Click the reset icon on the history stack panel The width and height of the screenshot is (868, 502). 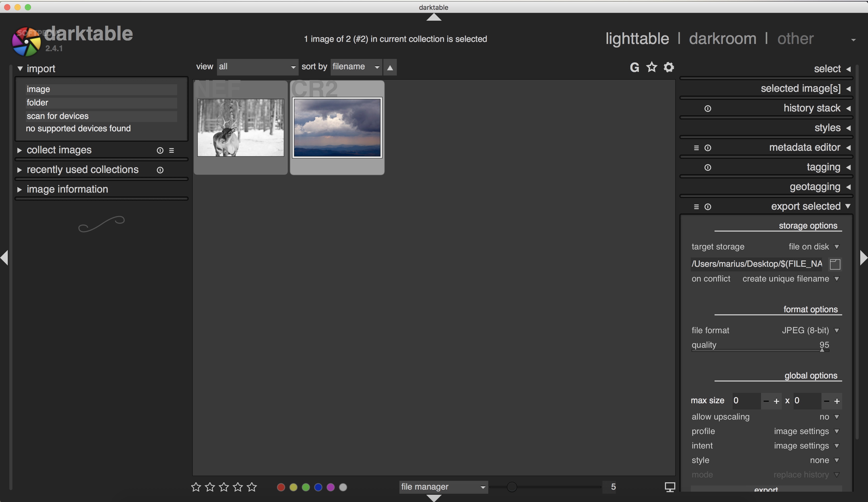708,108
